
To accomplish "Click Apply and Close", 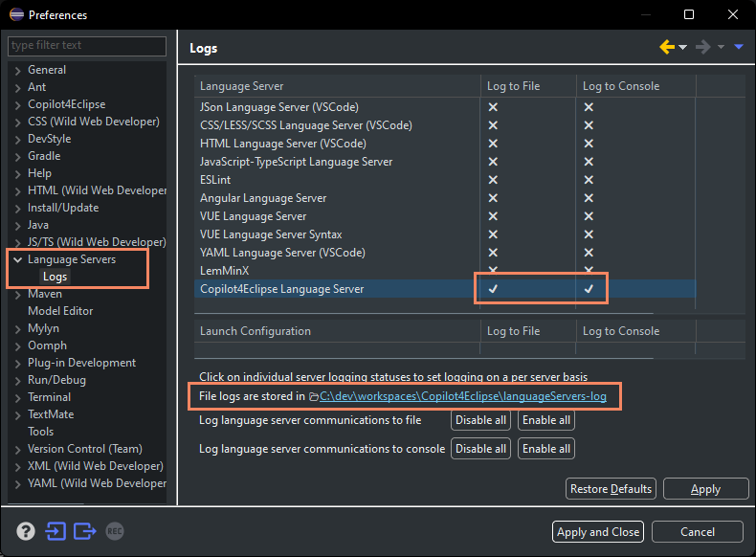I will pyautogui.click(x=598, y=532).
